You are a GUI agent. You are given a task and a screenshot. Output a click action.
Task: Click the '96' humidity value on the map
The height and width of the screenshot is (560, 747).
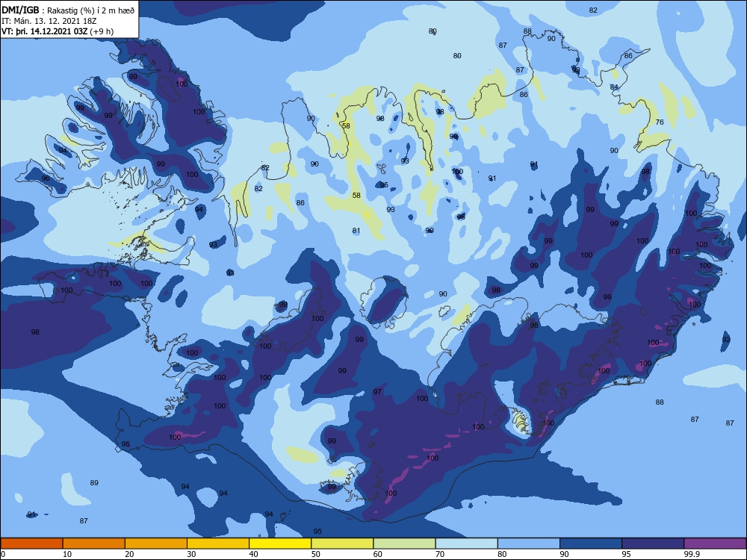[46, 178]
